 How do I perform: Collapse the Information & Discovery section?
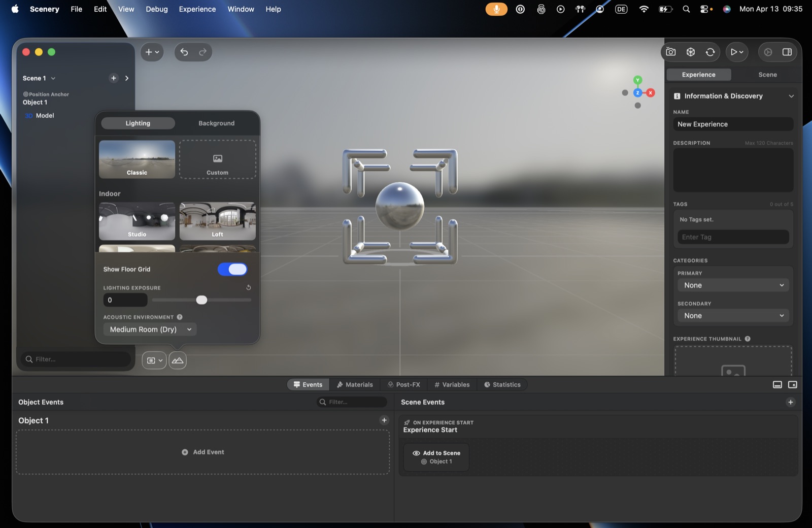pyautogui.click(x=791, y=96)
